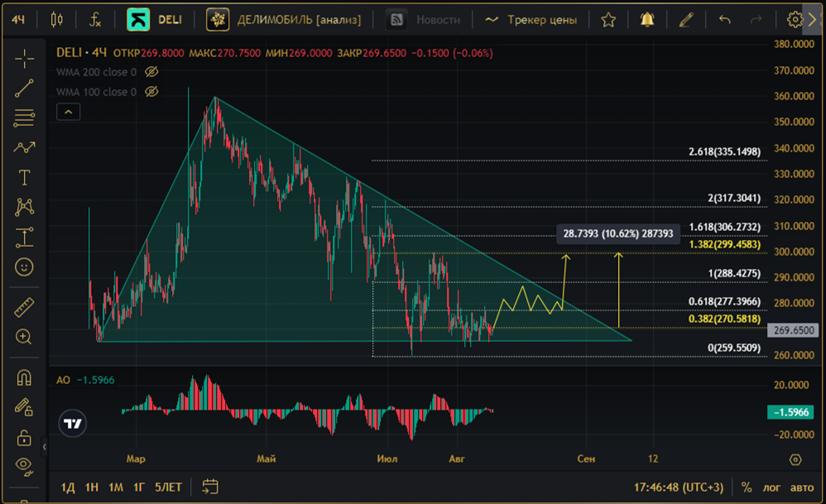Open the indicators fx menu
The height and width of the screenshot is (504, 826).
tap(95, 20)
